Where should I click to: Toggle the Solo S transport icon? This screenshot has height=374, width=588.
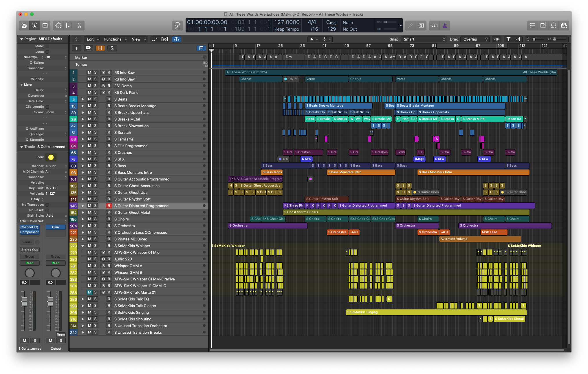click(421, 25)
